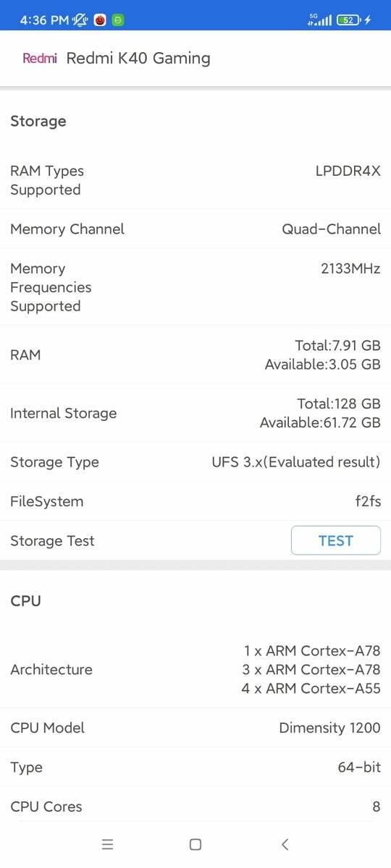The height and width of the screenshot is (868, 391).
Task: Select the RAM Types Supported row
Action: [x=195, y=180]
